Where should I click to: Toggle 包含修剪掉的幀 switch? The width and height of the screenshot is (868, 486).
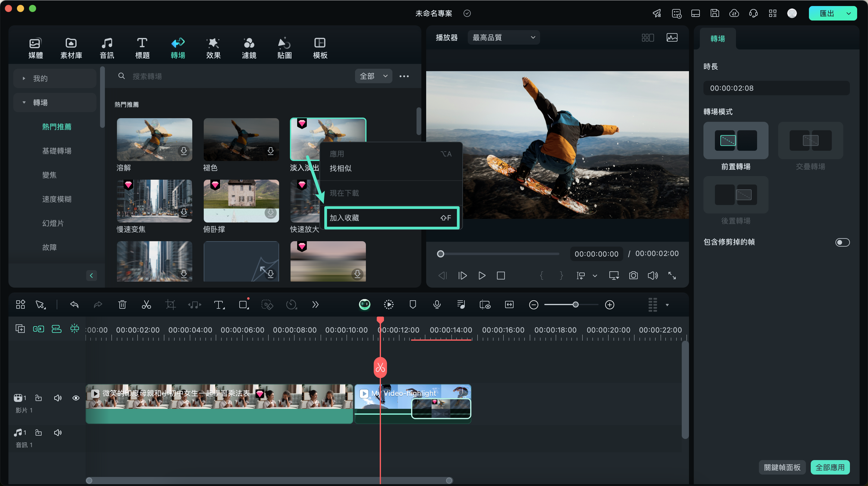[x=842, y=242]
